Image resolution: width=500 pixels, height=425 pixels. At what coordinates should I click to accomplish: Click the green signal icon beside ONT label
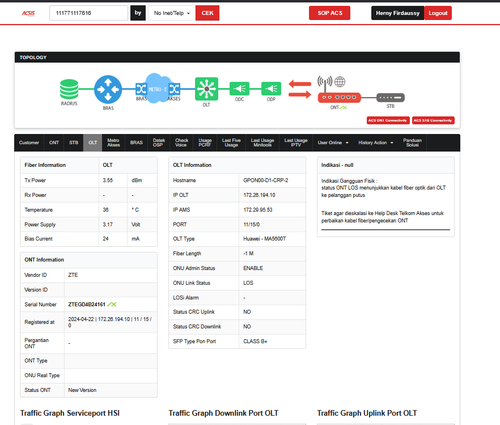point(343,107)
